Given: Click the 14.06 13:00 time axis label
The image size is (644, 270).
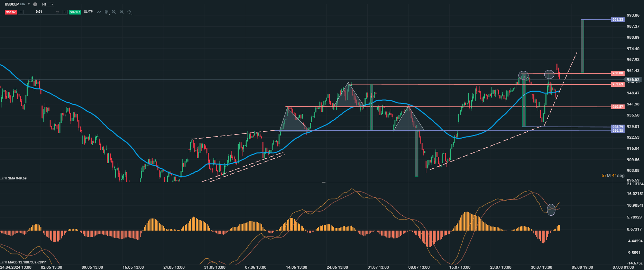Looking at the screenshot, I should pyautogui.click(x=296, y=267).
